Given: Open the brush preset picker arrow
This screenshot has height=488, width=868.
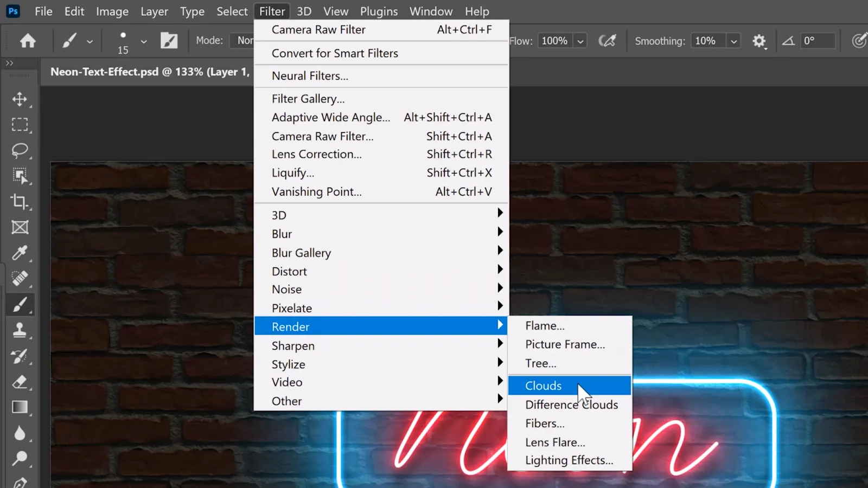Looking at the screenshot, I should (x=143, y=41).
